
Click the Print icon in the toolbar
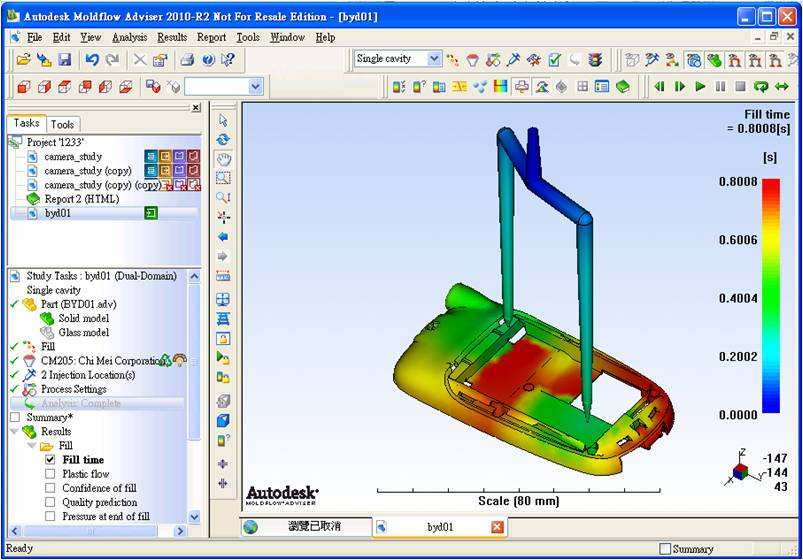[x=187, y=59]
